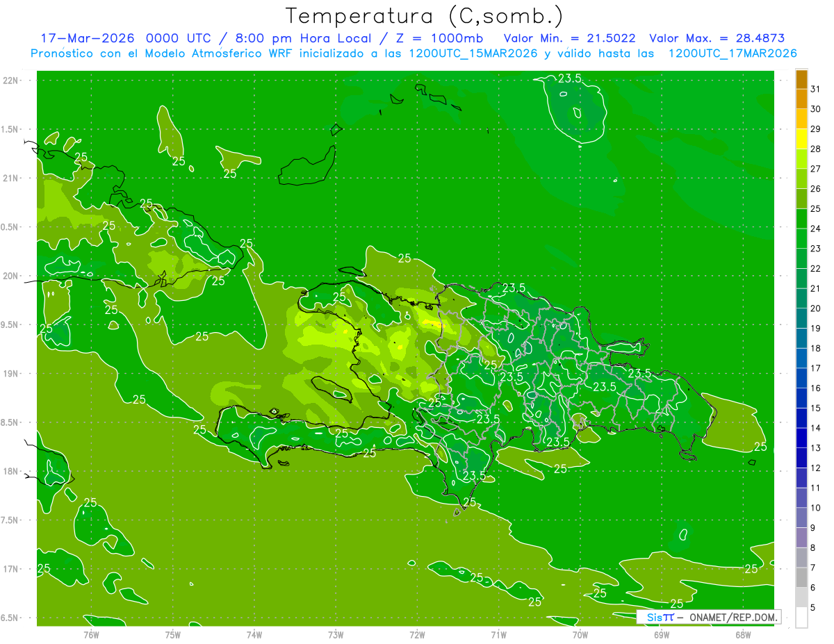Click the 17N latitude label
Viewport: 834px width, 644px height.
point(10,569)
